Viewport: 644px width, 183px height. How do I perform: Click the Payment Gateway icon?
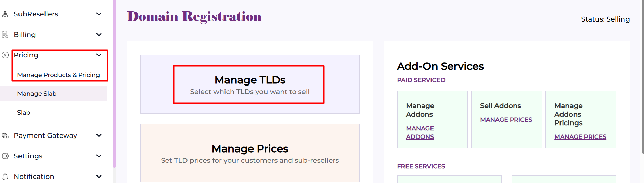point(5,135)
